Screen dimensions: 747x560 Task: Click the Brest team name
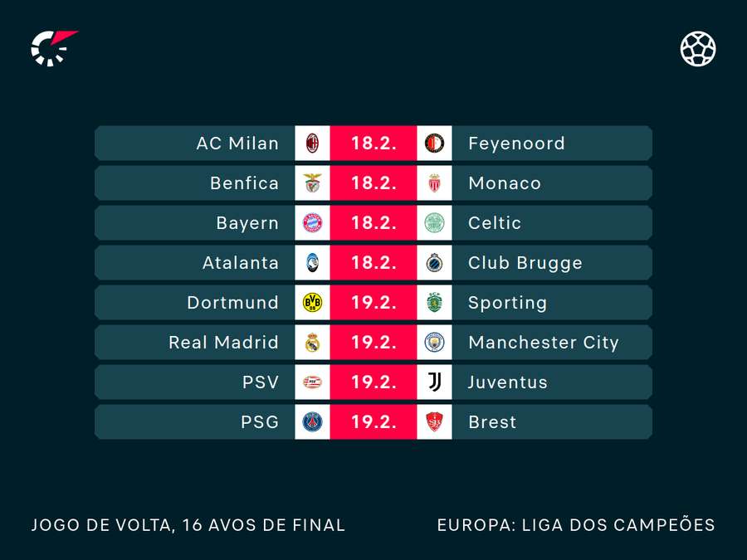point(492,422)
